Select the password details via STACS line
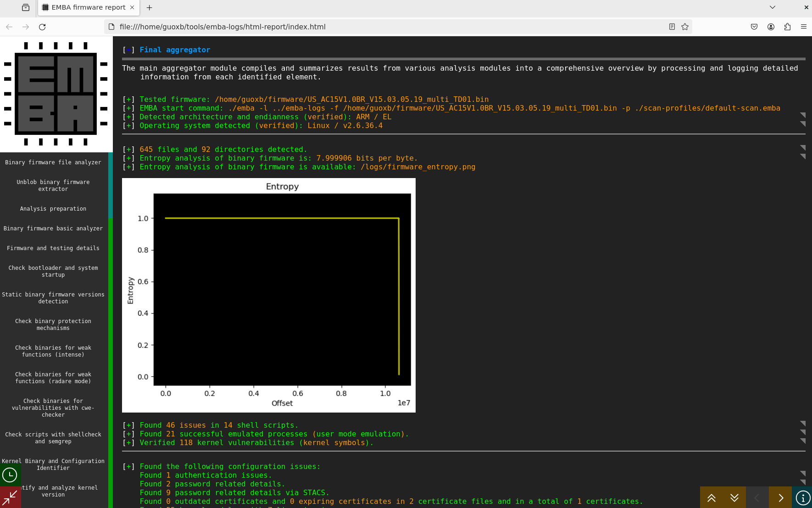Image resolution: width=812 pixels, height=508 pixels. tap(235, 493)
